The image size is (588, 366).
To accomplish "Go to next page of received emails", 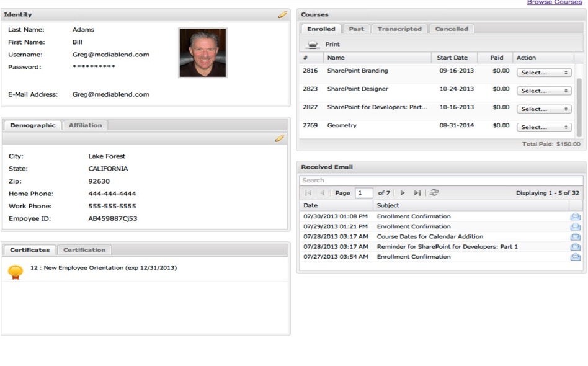I will point(403,193).
